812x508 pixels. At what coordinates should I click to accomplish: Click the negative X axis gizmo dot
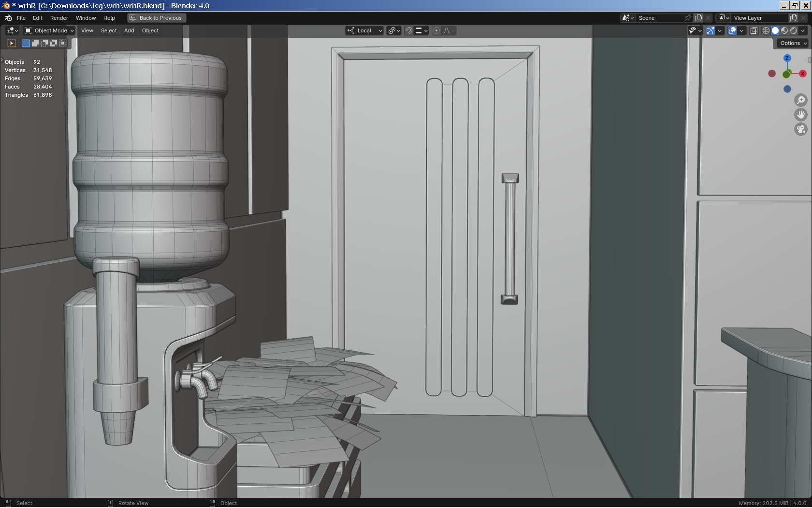pos(772,74)
